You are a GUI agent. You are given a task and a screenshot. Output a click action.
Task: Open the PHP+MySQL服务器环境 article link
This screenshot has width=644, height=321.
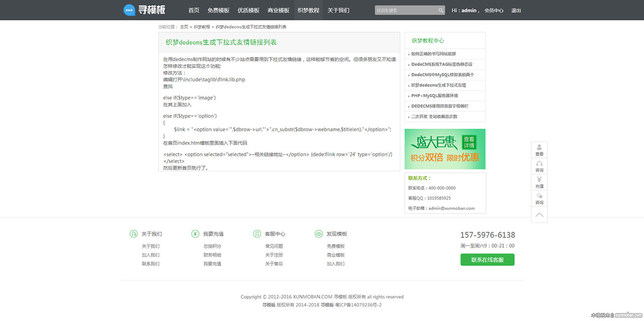click(x=434, y=96)
